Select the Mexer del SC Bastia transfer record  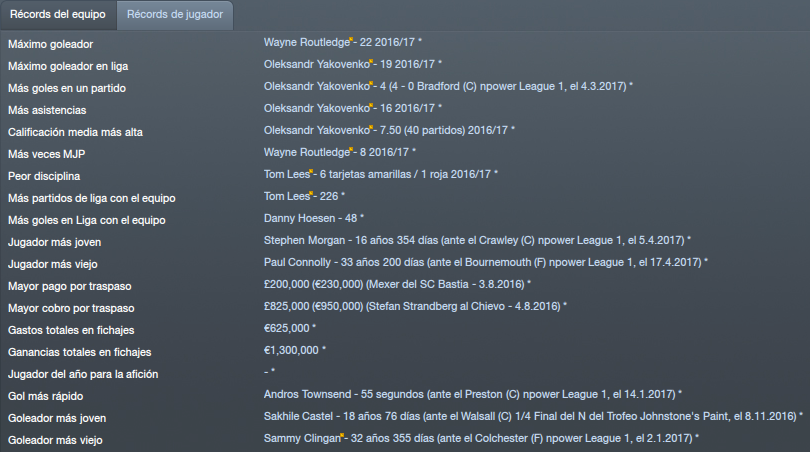coord(397,284)
